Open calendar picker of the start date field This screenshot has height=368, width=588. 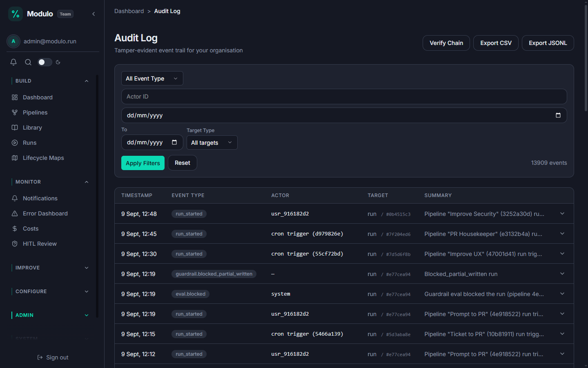click(558, 115)
